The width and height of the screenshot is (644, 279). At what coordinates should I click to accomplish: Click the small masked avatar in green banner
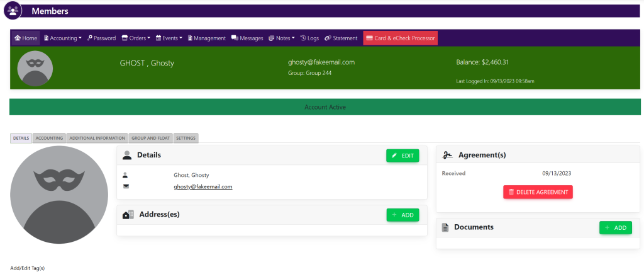click(x=35, y=68)
